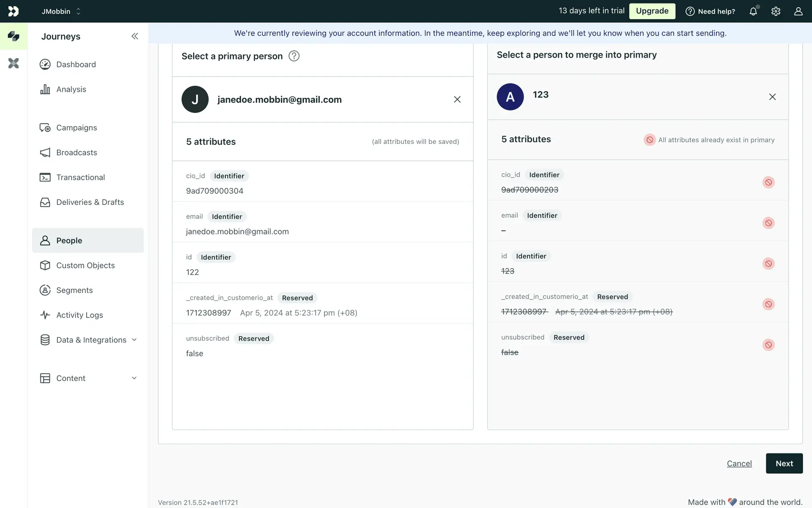Screen dimensions: 812x508
Task: Open Segments page from sidebar
Action: (74, 290)
